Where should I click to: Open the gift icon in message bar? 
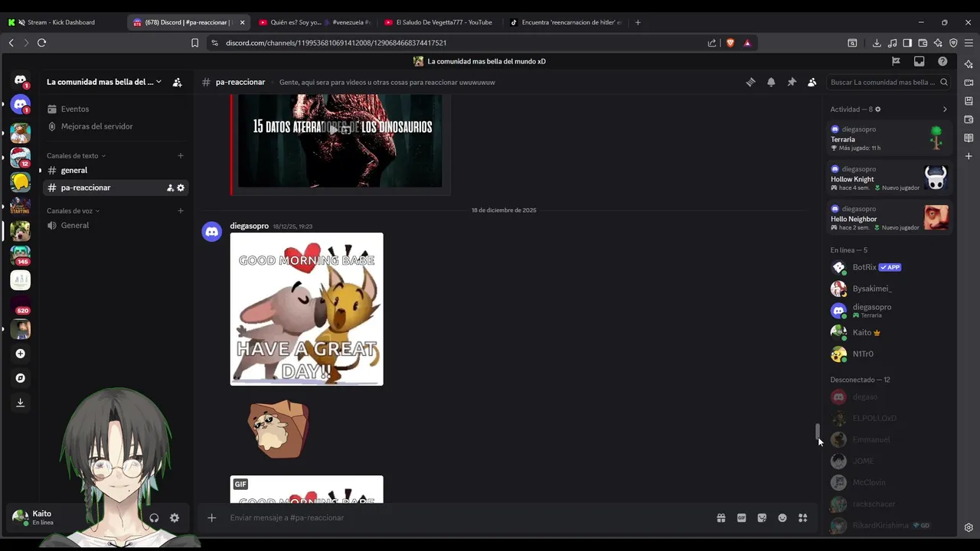(x=721, y=518)
